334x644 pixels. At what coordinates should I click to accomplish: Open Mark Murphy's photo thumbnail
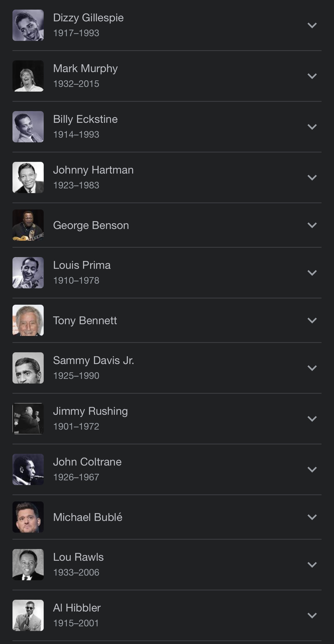coord(28,76)
